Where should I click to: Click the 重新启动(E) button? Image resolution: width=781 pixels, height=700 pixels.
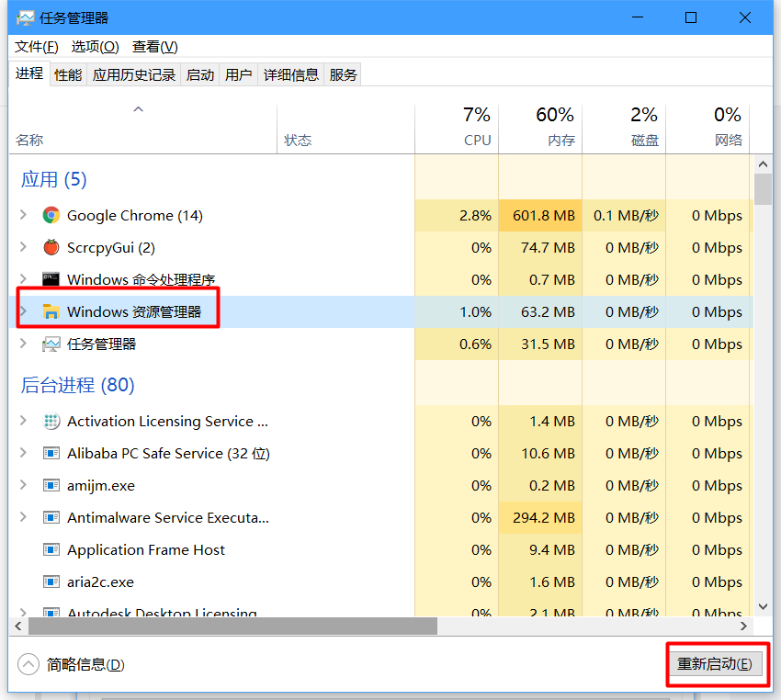click(715, 663)
